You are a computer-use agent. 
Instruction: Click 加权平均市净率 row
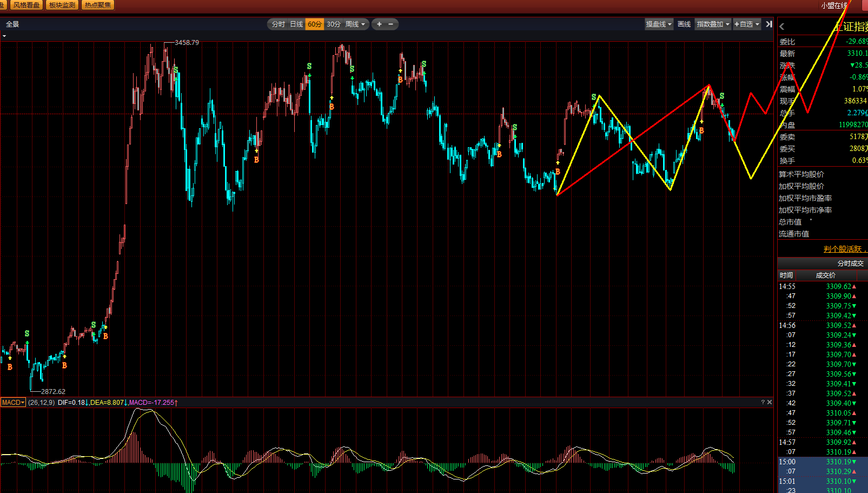tap(805, 210)
